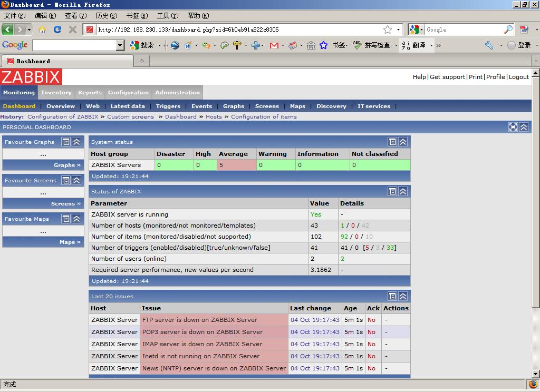Click the Help link at top right

[x=419, y=77]
